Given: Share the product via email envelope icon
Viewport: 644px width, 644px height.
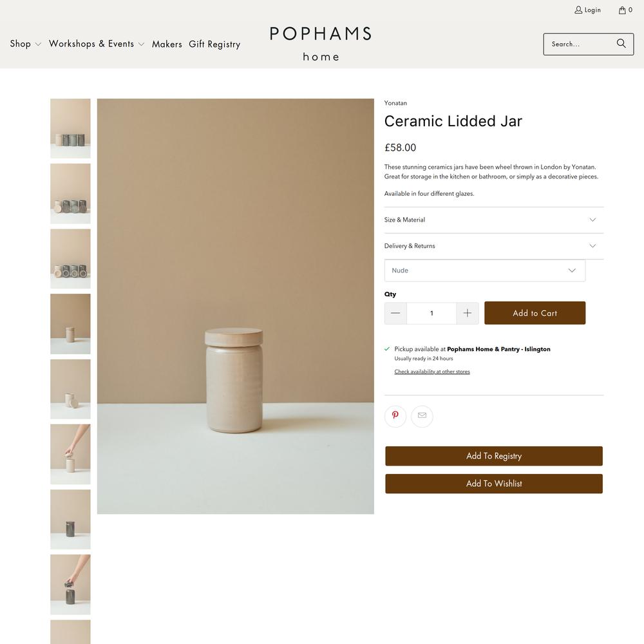Looking at the screenshot, I should (x=422, y=415).
